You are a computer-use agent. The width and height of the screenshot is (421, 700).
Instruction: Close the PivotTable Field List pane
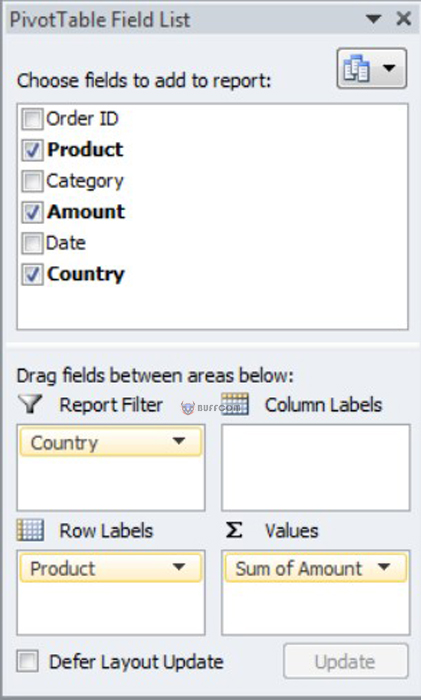click(x=404, y=19)
